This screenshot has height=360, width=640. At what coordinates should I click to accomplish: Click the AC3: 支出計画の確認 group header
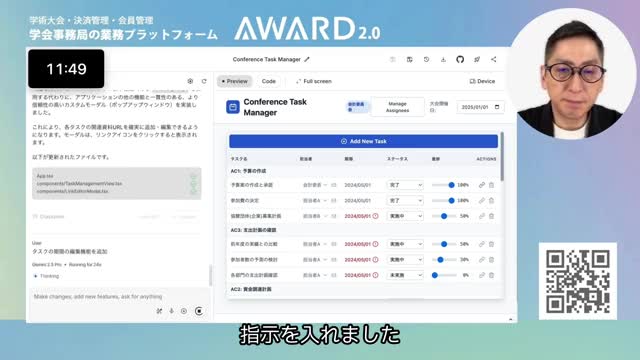pos(253,230)
